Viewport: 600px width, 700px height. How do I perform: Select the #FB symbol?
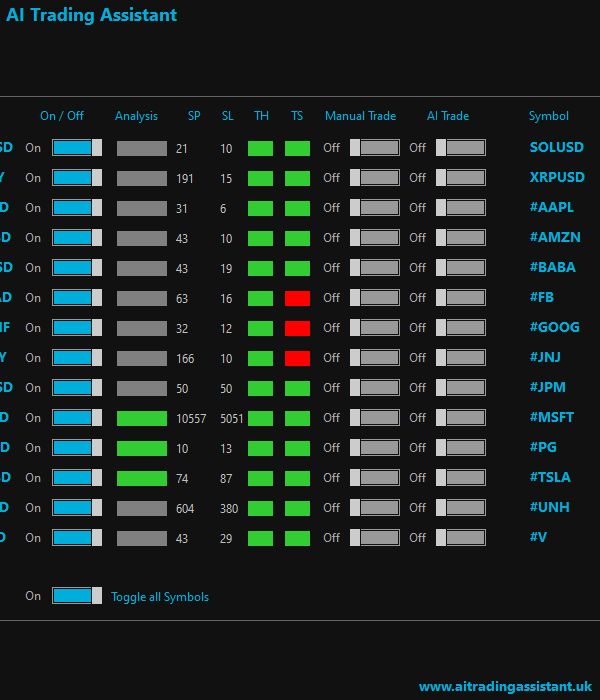(542, 297)
